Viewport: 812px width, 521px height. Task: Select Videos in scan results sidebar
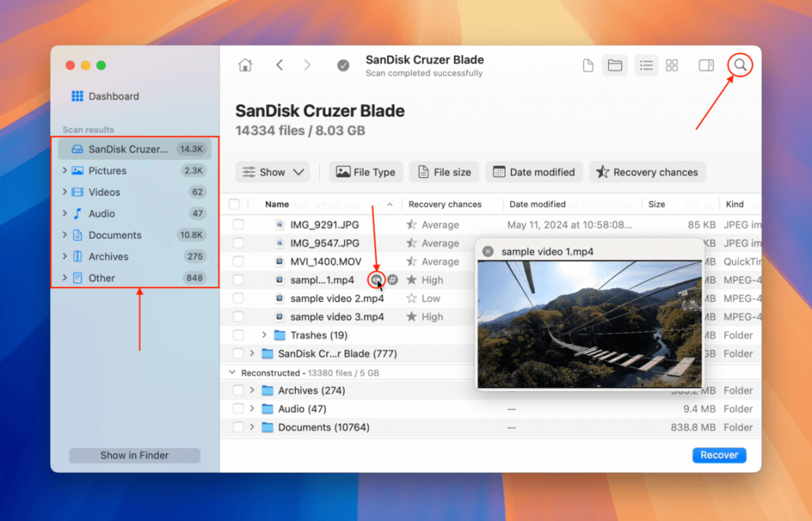104,192
